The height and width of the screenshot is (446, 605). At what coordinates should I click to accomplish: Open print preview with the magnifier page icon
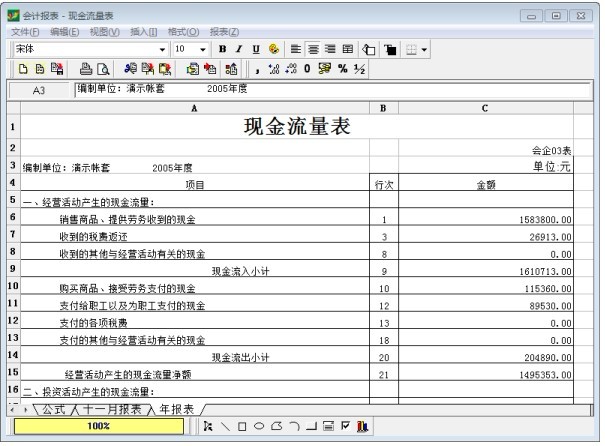pyautogui.click(x=103, y=69)
